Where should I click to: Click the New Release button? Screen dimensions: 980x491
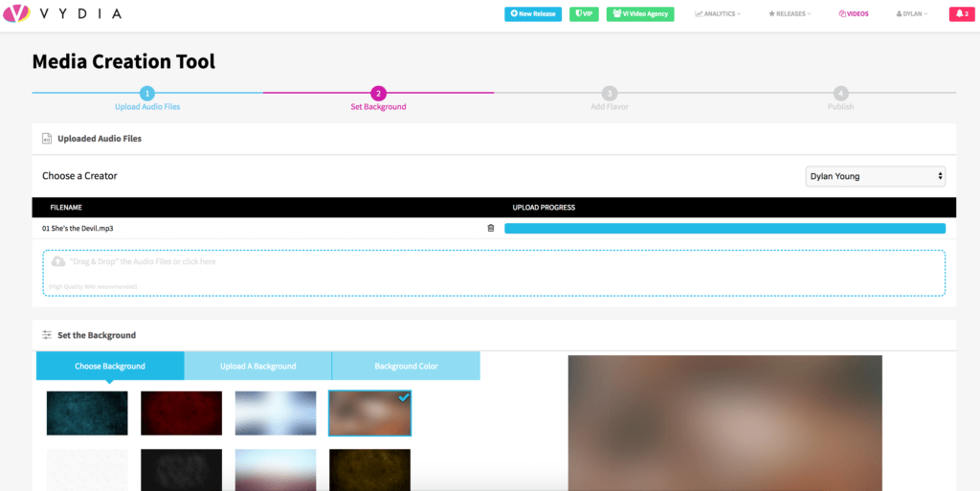pos(533,13)
